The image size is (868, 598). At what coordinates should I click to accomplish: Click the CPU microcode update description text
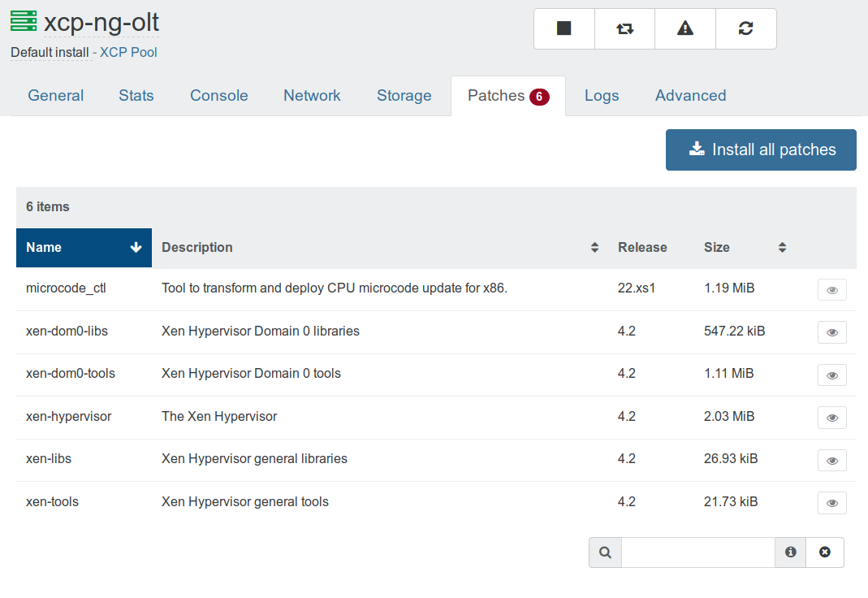click(335, 288)
